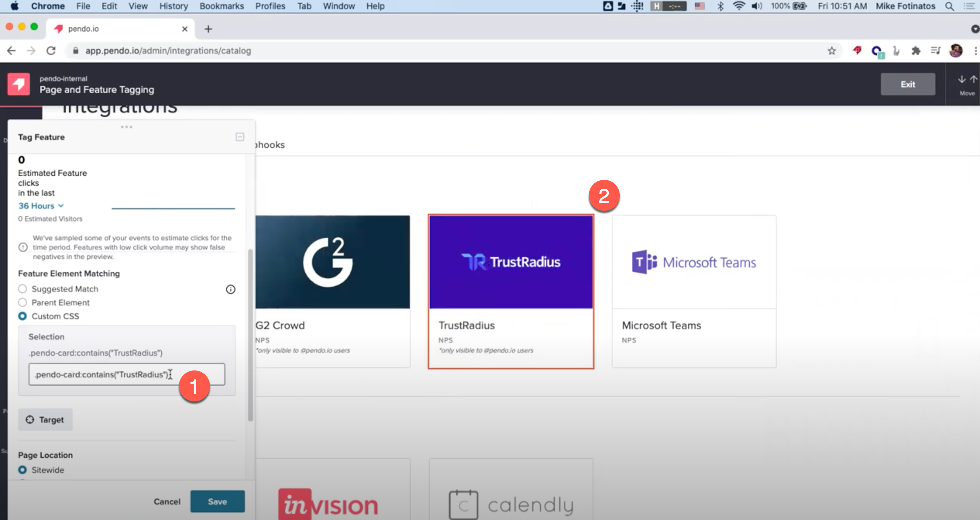Open the media control playlist icon in the toolbar
980x520 pixels.
tap(935, 51)
